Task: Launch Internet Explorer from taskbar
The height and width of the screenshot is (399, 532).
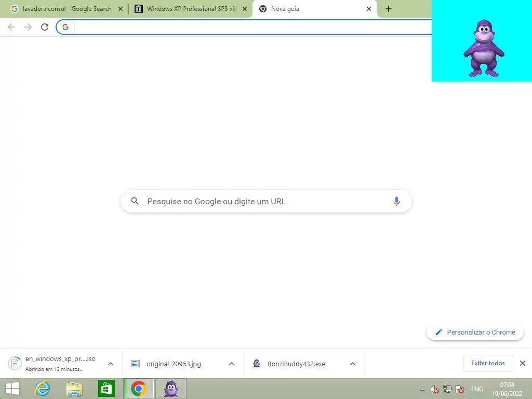Action: (x=43, y=389)
